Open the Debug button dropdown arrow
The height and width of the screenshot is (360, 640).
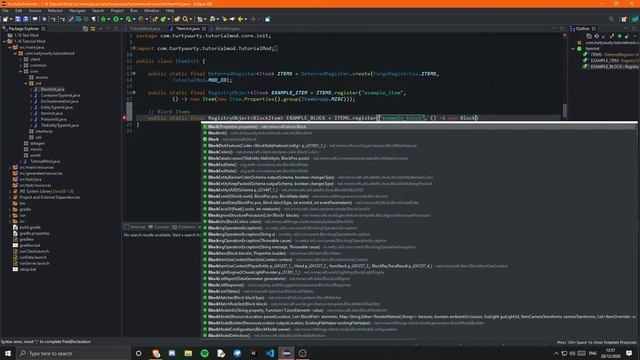pyautogui.click(x=109, y=19)
